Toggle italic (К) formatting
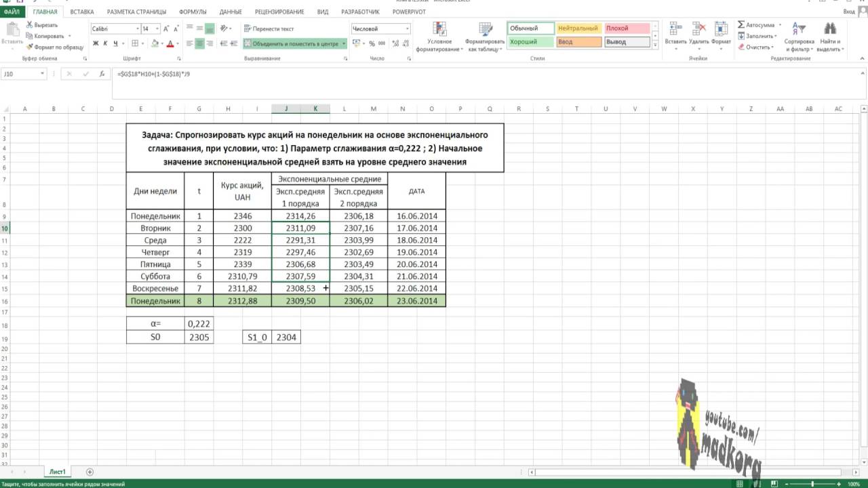This screenshot has height=488, width=868. tap(106, 43)
